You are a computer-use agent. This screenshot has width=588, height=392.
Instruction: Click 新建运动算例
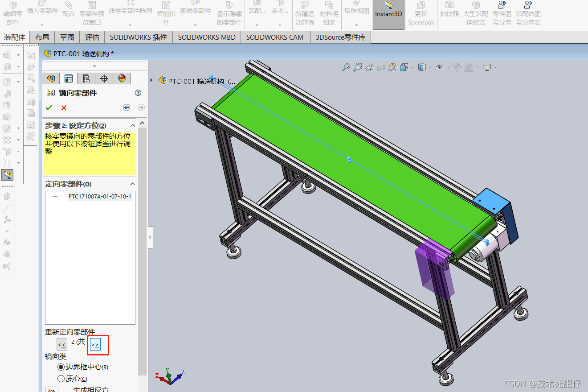(x=305, y=14)
